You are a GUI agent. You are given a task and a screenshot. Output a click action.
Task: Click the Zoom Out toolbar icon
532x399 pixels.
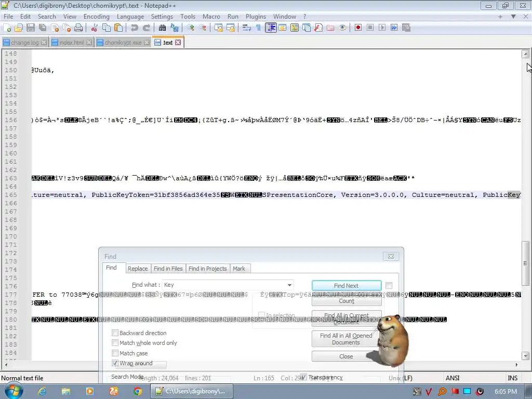[203, 28]
